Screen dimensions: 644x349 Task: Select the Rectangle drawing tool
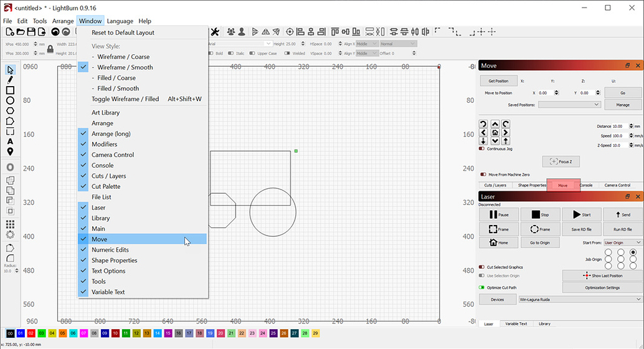[10, 90]
